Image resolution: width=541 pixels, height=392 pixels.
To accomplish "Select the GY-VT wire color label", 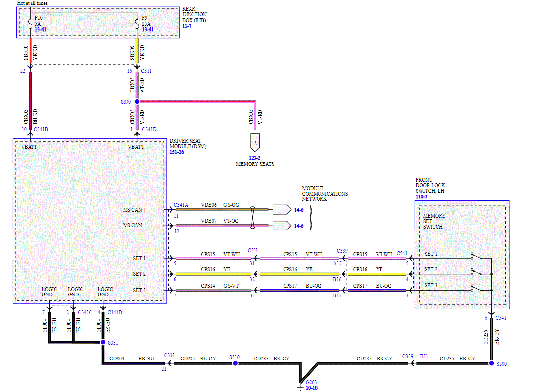I will (x=231, y=286).
